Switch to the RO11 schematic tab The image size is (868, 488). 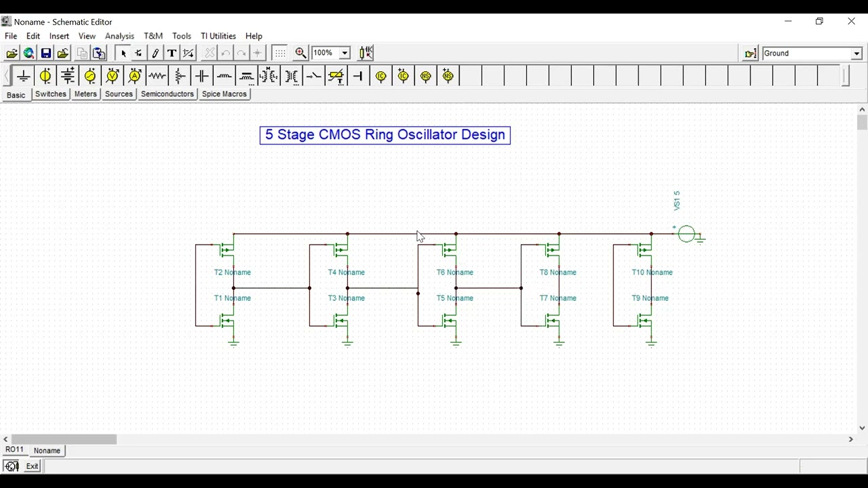(15, 450)
